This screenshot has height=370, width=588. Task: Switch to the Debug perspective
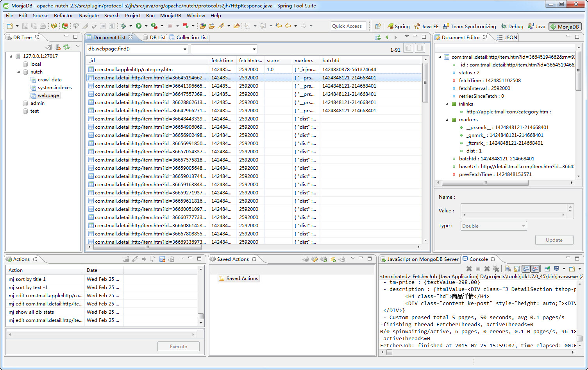[x=512, y=27]
